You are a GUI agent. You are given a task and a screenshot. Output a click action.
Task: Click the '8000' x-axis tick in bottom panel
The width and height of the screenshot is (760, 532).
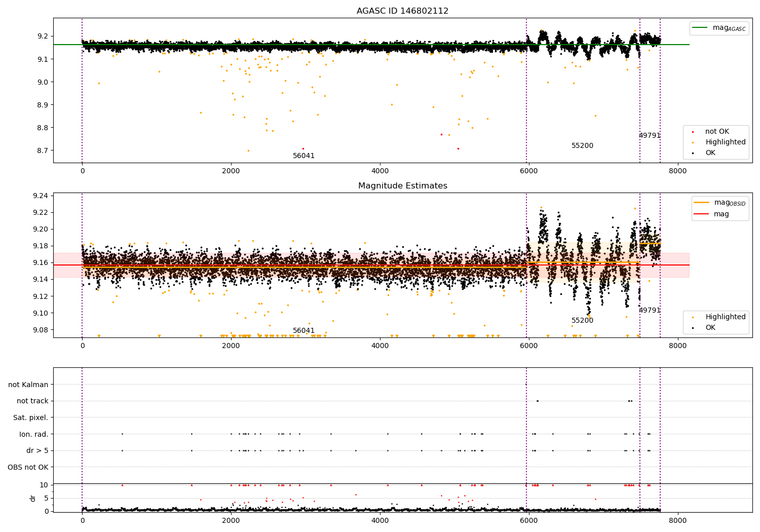click(x=677, y=520)
